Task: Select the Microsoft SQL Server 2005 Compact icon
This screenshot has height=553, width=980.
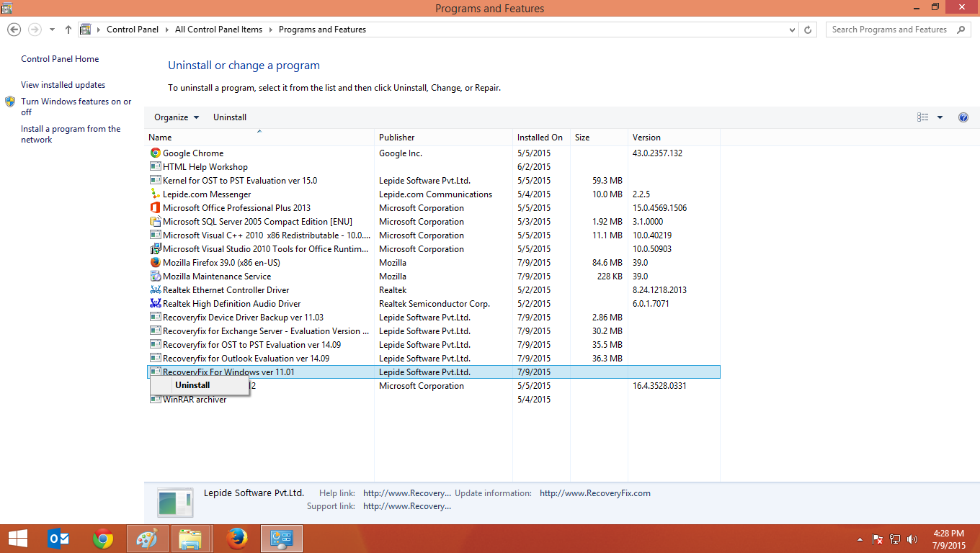Action: tap(155, 222)
